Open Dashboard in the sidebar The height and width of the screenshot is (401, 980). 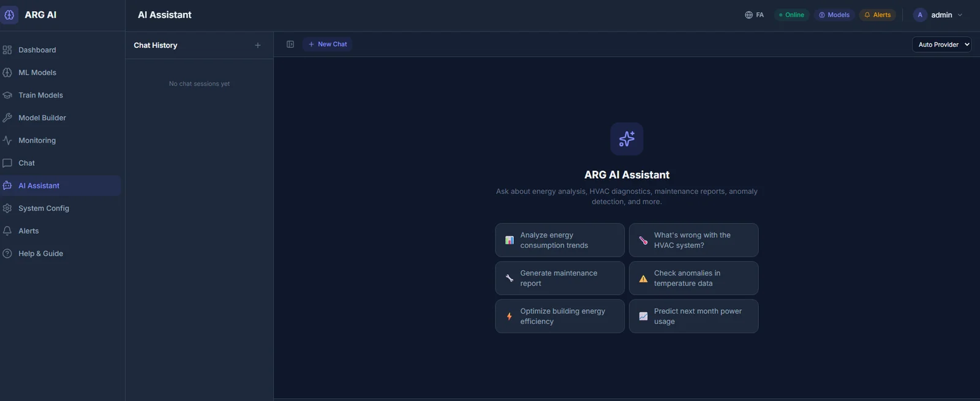[61, 50]
